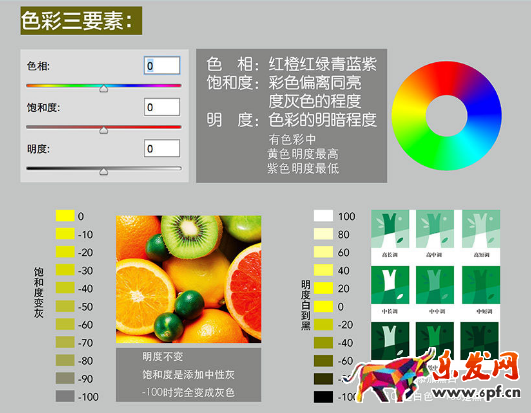531x413 pixels.
Task: Select the saturation -70 swatch
Action: 65,342
